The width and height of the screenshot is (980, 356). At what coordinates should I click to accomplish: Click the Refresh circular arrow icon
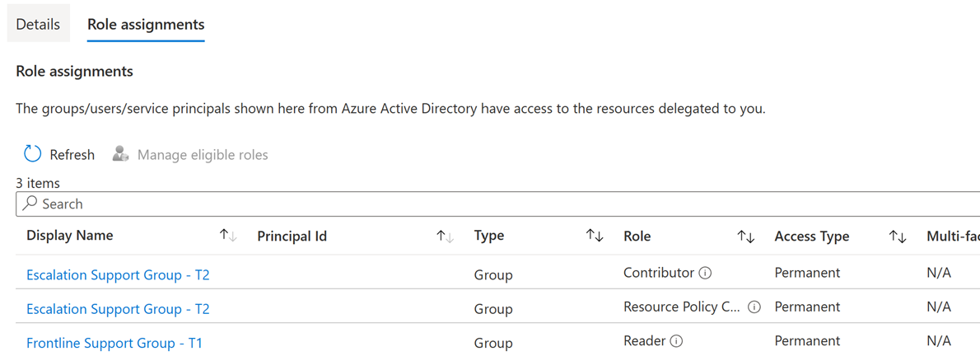(32, 154)
